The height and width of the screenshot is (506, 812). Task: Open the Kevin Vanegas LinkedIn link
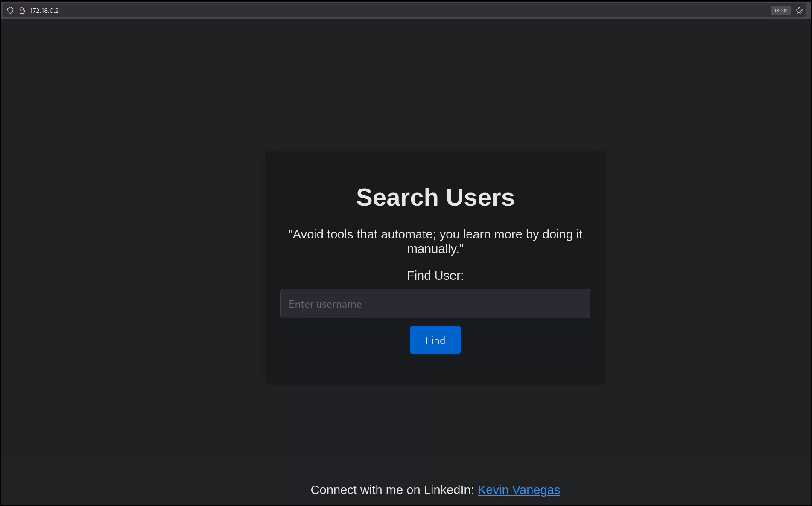pyautogui.click(x=519, y=490)
